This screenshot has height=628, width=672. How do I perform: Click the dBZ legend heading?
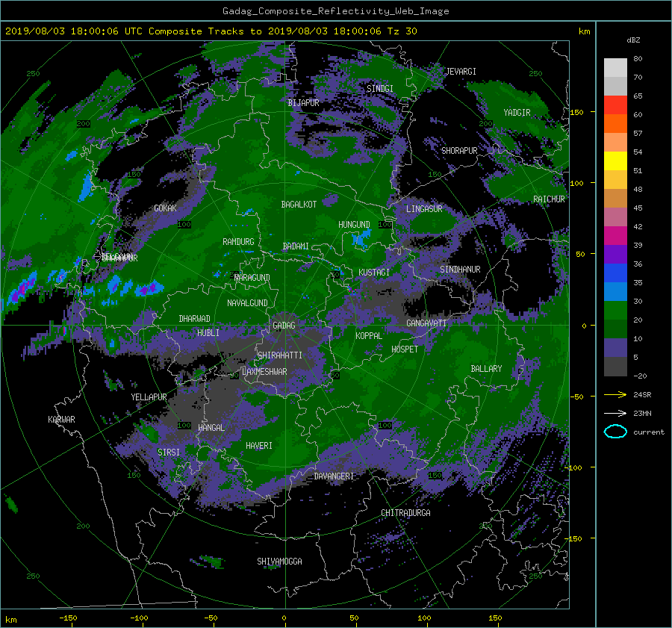[633, 40]
